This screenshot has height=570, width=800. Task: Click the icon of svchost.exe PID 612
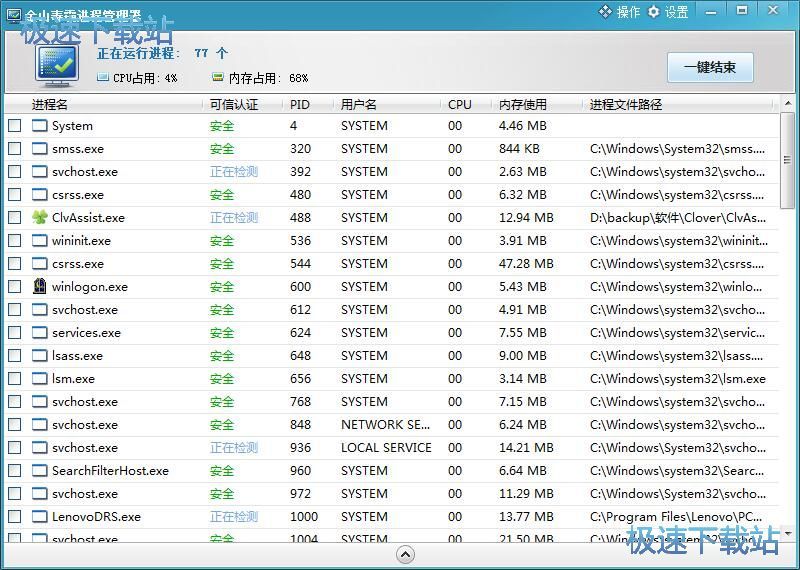click(x=39, y=310)
